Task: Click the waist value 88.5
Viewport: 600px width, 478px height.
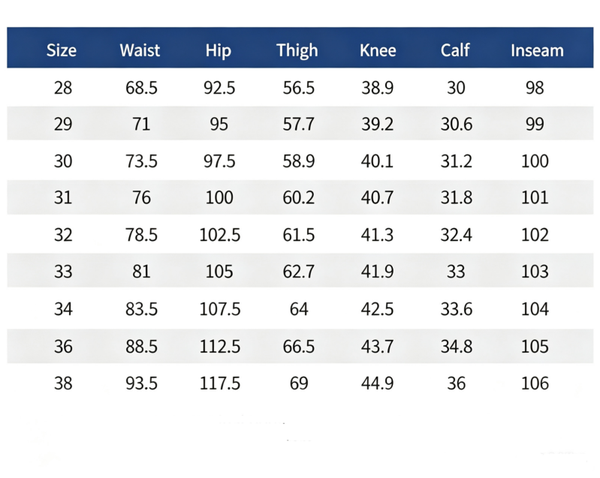Action: pyautogui.click(x=141, y=346)
